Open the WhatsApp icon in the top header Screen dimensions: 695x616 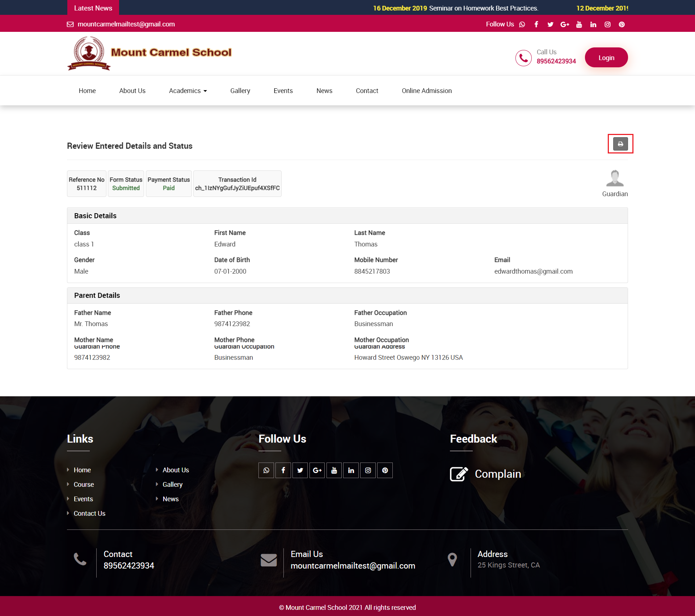[522, 24]
